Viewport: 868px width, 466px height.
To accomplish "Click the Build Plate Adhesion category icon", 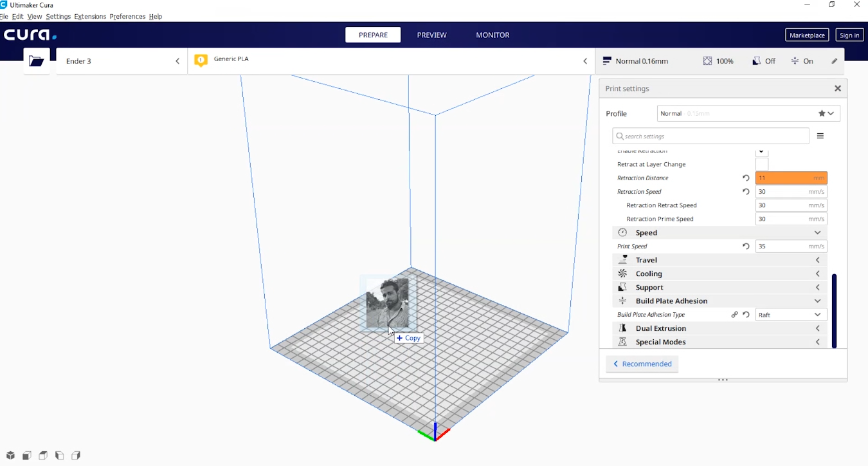I will coord(622,301).
